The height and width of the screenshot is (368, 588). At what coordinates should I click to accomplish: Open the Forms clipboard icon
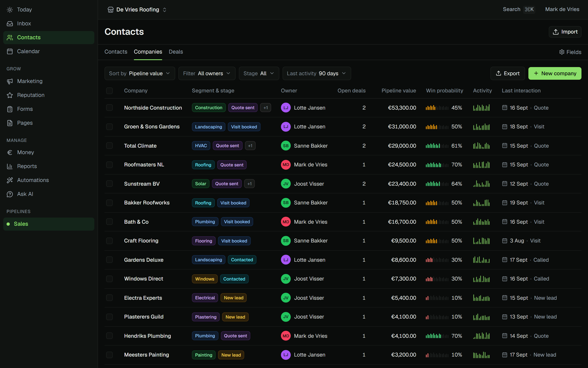tap(10, 109)
